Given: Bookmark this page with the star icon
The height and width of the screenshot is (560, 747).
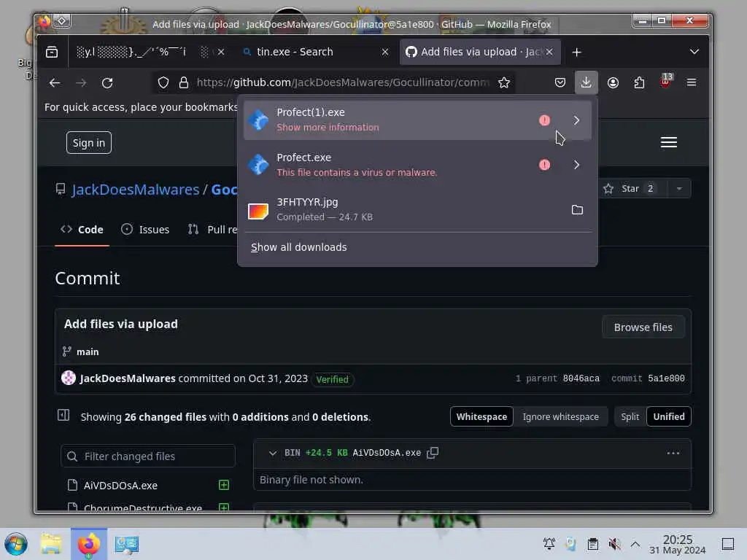Looking at the screenshot, I should pos(504,83).
